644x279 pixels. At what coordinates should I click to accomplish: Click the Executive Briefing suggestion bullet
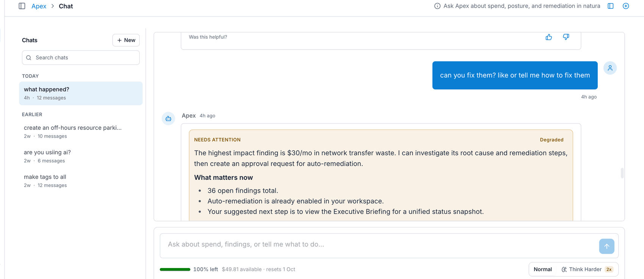click(x=345, y=212)
